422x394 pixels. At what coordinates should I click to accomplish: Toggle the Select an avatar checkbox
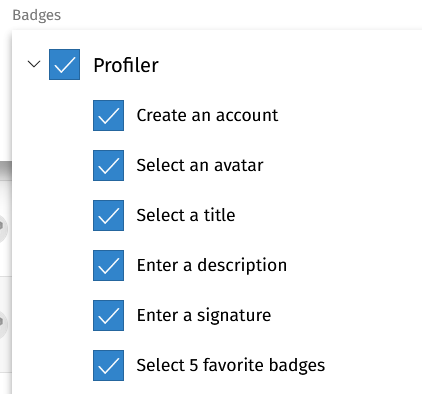point(108,165)
